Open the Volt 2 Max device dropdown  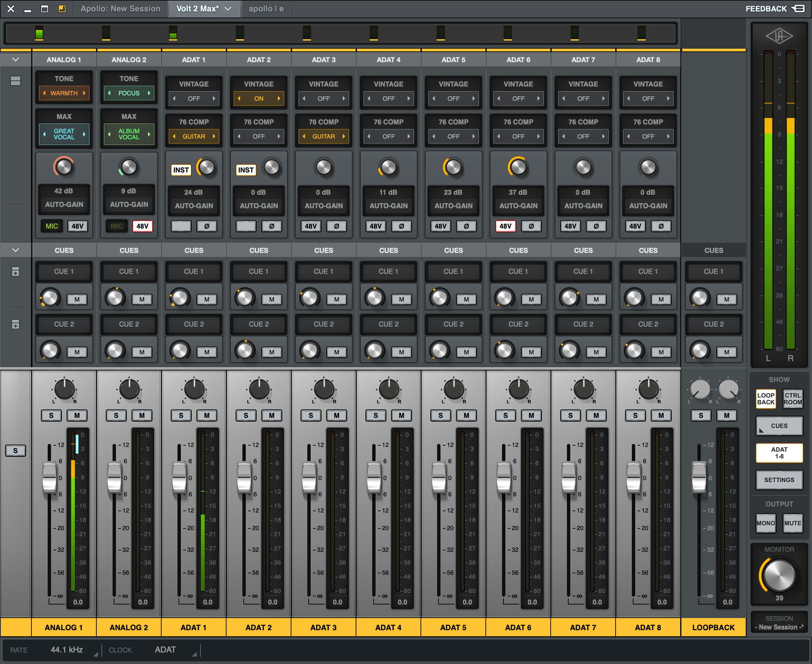228,8
